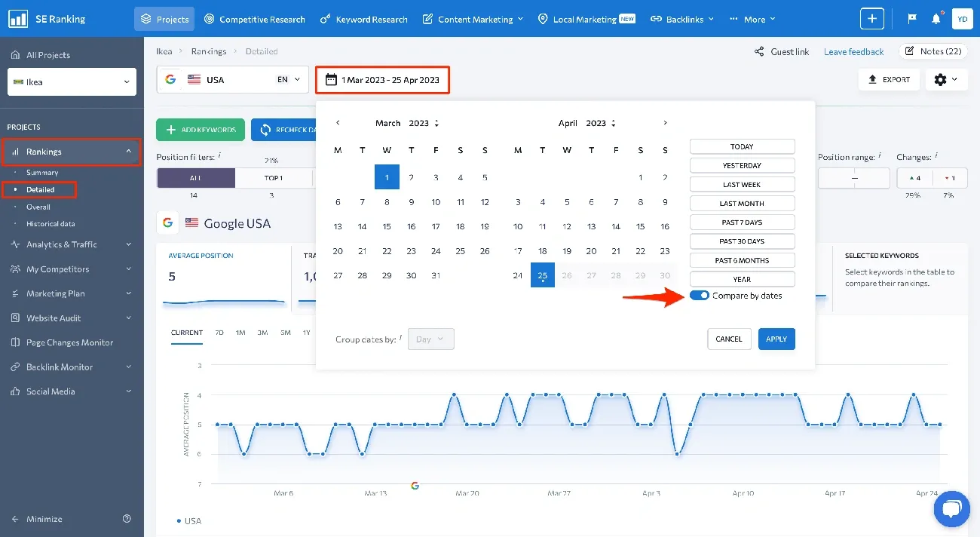Open the Ikea project dropdown

72,81
